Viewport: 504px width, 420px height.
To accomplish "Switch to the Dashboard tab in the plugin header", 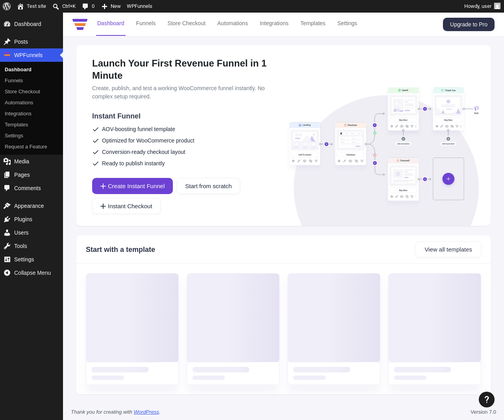I will (x=111, y=23).
